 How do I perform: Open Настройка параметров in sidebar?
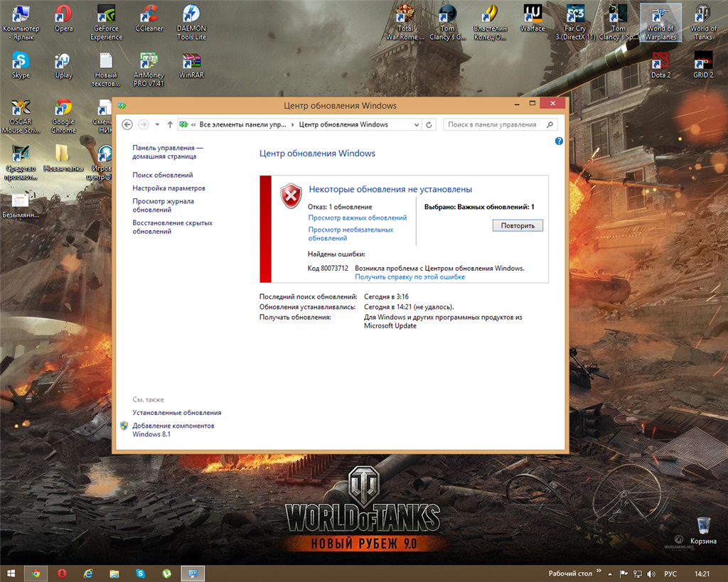point(168,188)
